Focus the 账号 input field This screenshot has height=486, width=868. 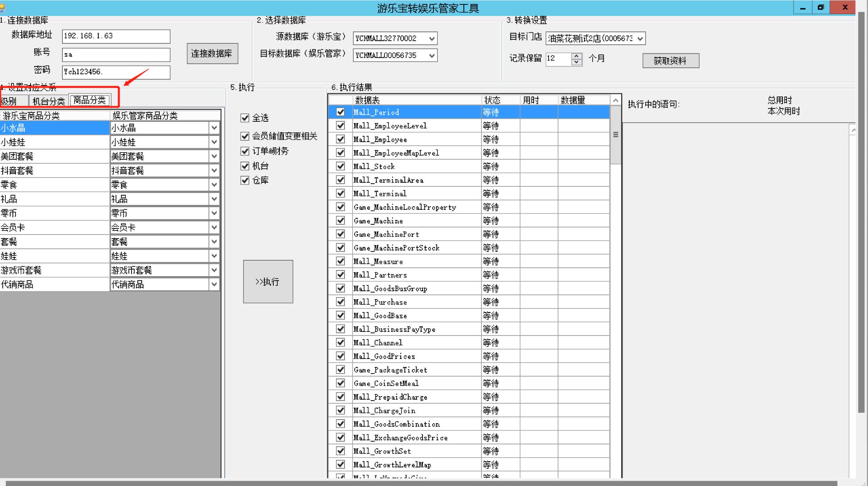[116, 54]
